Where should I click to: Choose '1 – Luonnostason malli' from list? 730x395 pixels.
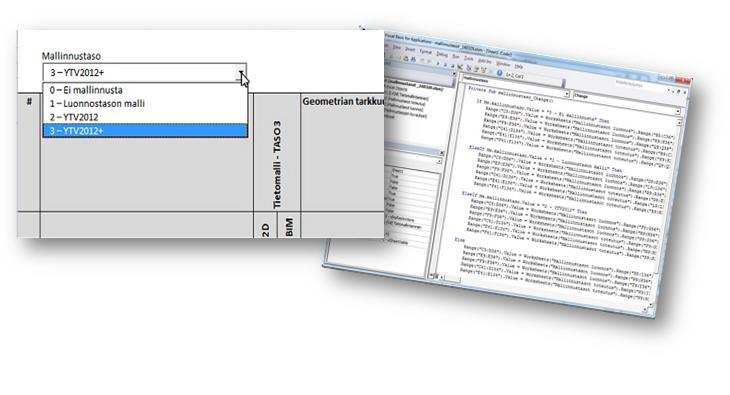145,103
